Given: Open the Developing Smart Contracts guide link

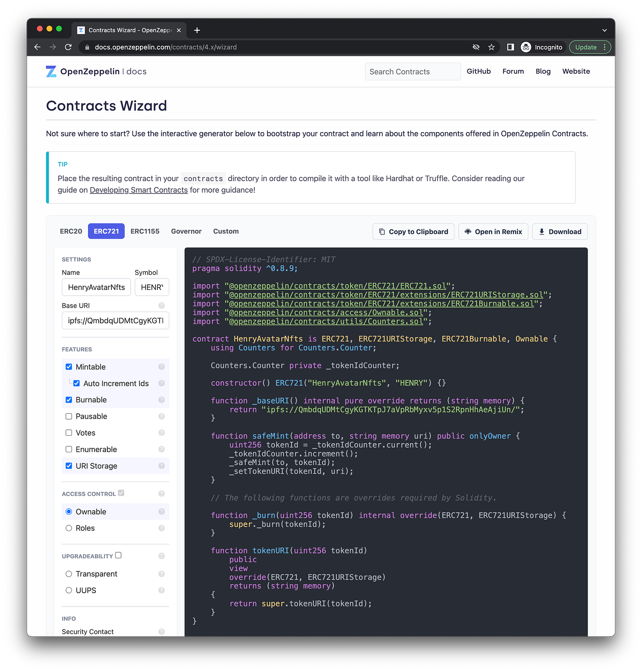Looking at the screenshot, I should click(x=139, y=190).
